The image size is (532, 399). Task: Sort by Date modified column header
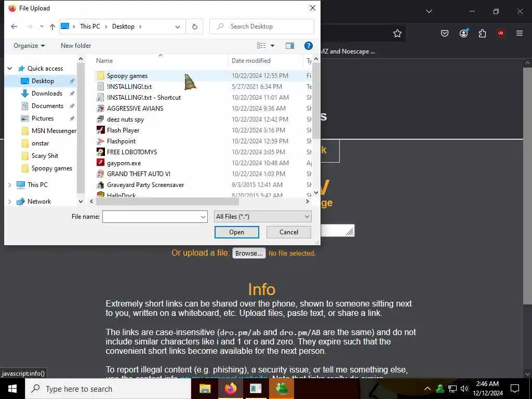click(x=266, y=61)
